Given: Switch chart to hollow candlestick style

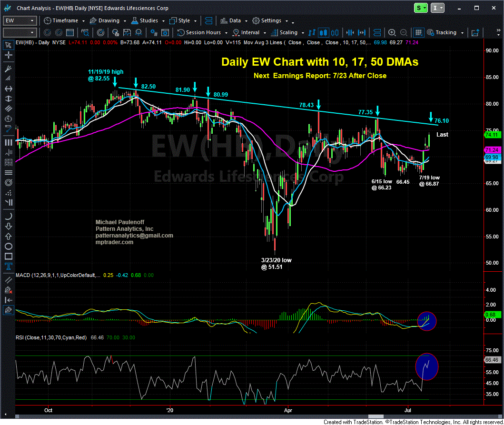Looking at the screenshot, I should coord(335,32).
